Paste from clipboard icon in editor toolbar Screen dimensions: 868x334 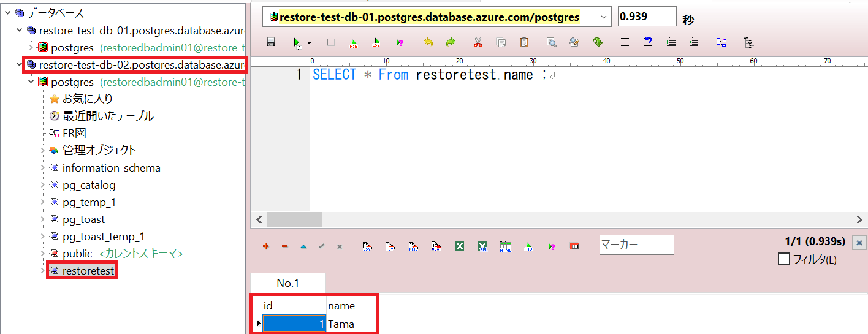point(524,42)
